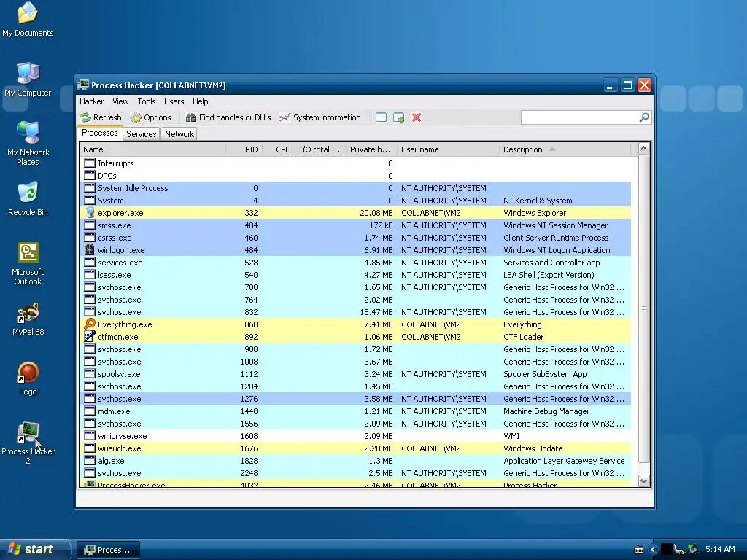Click the explorer.exe process icon

(90, 213)
